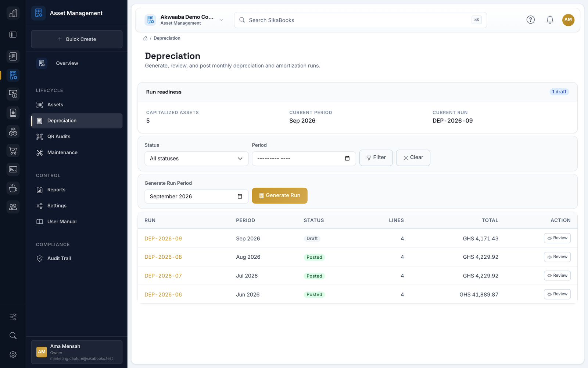Open Reports under Control

point(77,190)
